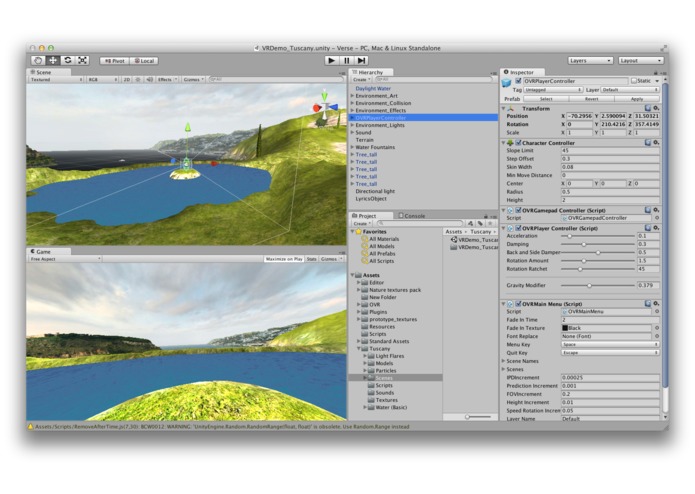Open the Layout dropdown
This screenshot has width=695, height=494.
coord(641,61)
